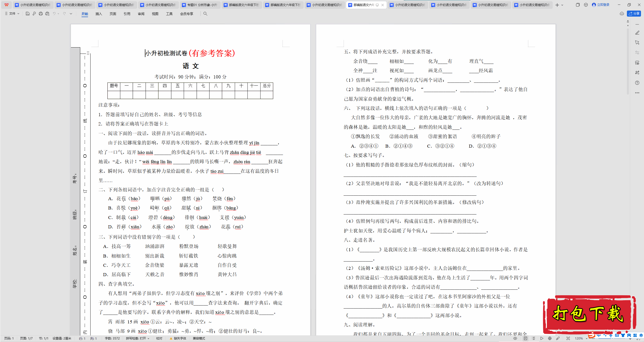The width and height of the screenshot is (644, 342).
Task: Toggle eye protection mode icon
Action: pyautogui.click(x=515, y=338)
